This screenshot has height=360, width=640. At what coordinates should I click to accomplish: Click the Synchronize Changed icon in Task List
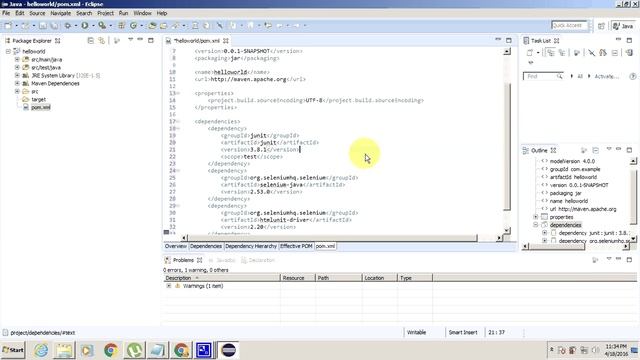tap(603, 53)
